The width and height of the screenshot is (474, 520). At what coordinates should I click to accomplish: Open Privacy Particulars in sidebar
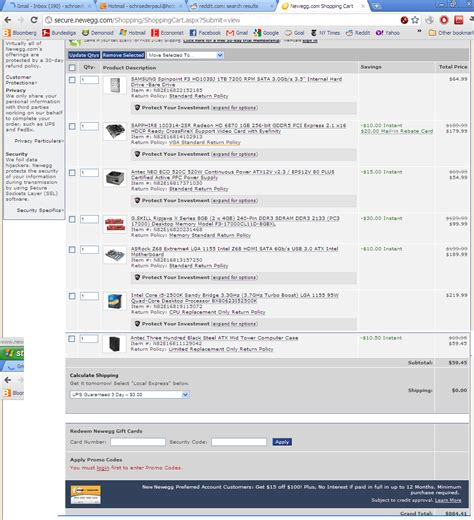[38, 141]
